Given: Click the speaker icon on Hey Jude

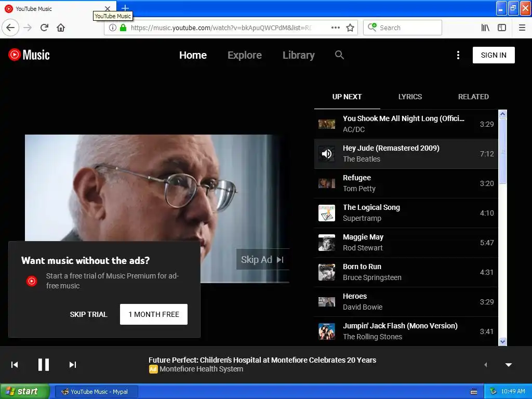Looking at the screenshot, I should pos(327,154).
